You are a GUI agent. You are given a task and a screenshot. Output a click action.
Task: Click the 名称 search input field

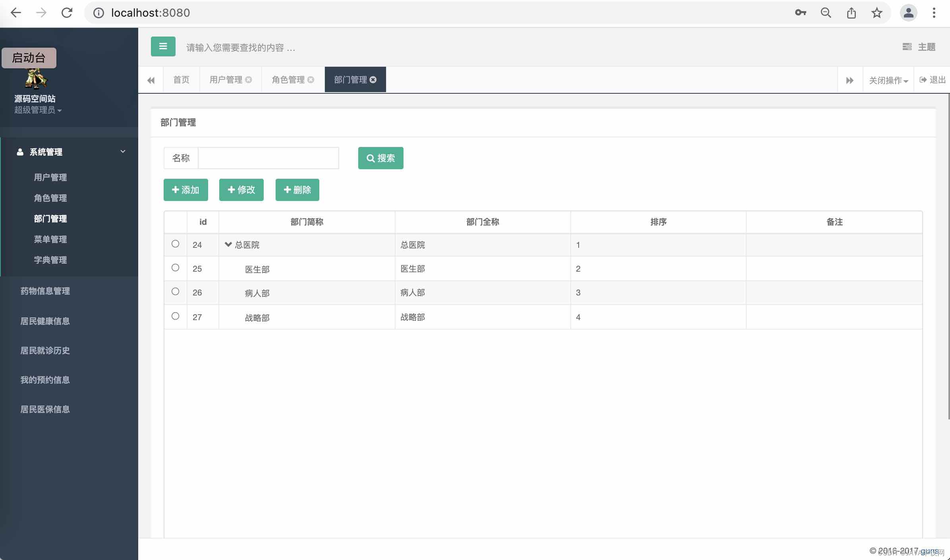point(268,158)
